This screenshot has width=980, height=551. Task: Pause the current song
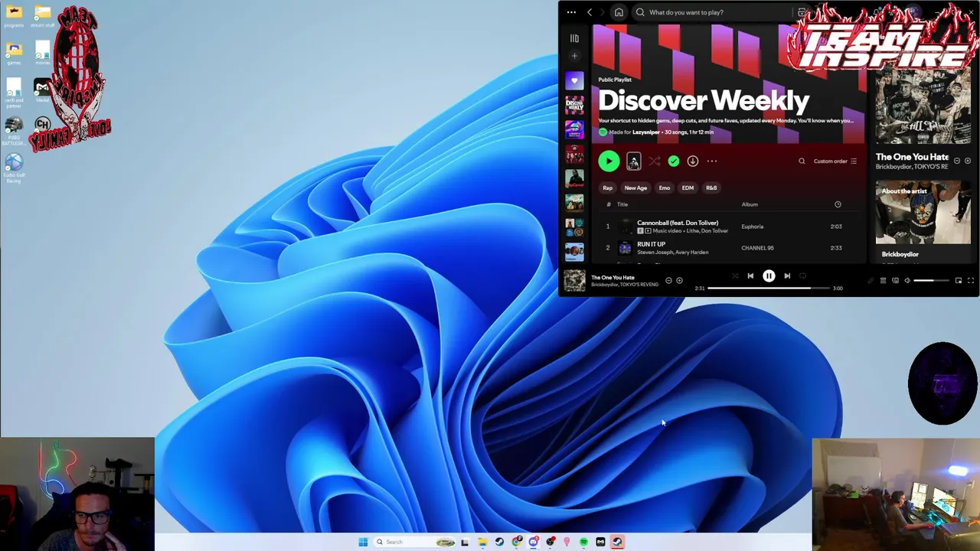[x=769, y=276]
